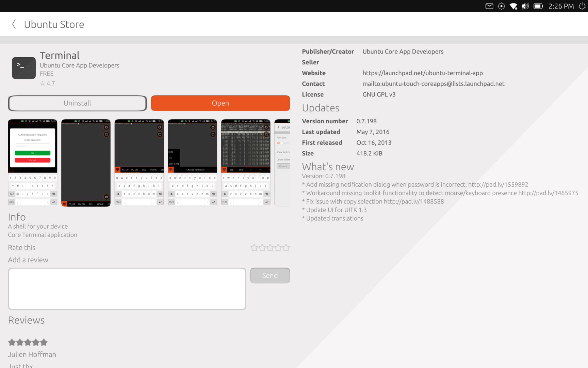Open the clock time indicator
Image resolution: width=588 pixels, height=368 pixels.
561,6
